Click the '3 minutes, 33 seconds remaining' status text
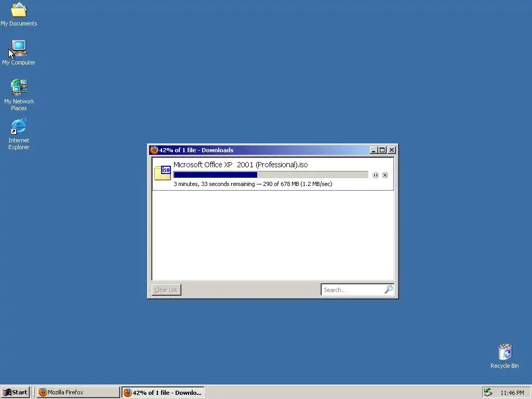Viewport: 532px width, 399px height. pos(214,184)
